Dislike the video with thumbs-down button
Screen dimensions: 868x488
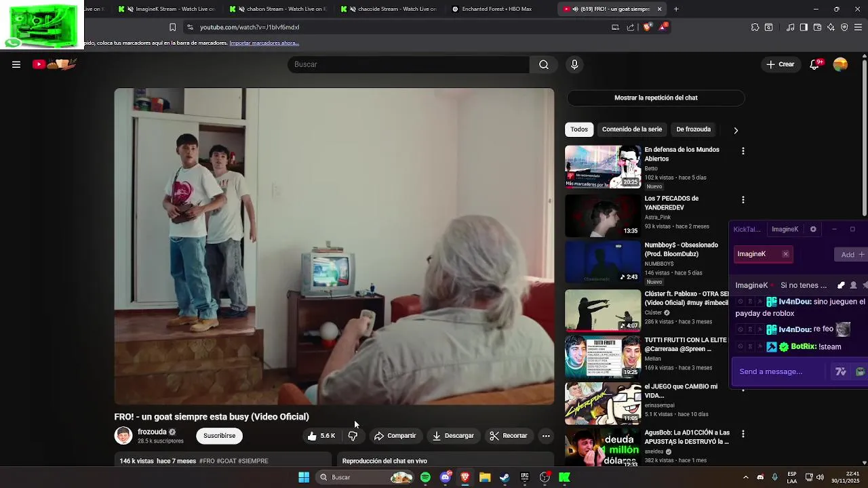pos(353,436)
